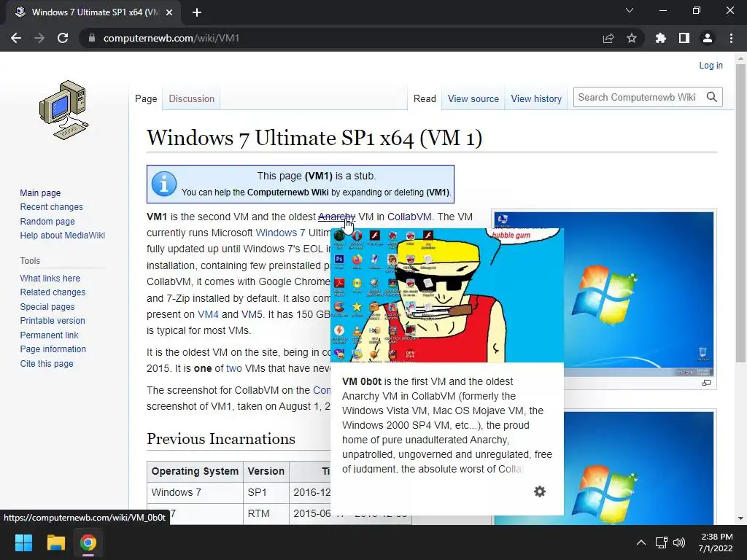Reload the current page
The height and width of the screenshot is (560, 747).
[63, 38]
